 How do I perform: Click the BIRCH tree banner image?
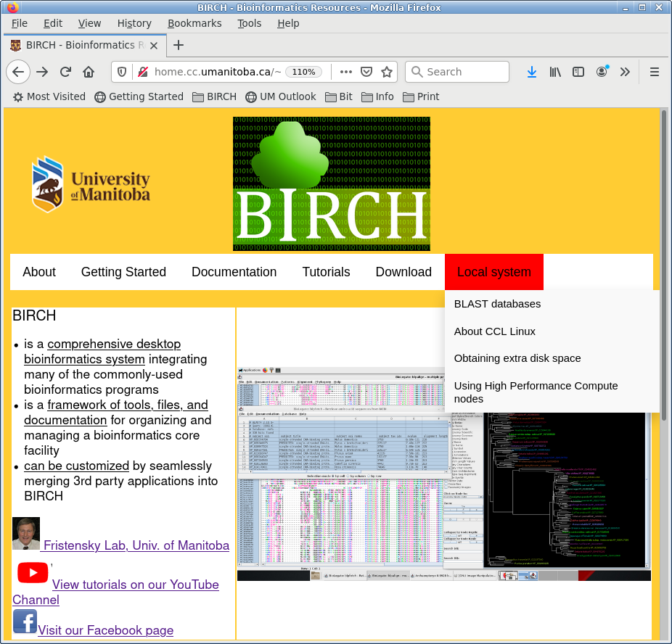pos(332,183)
